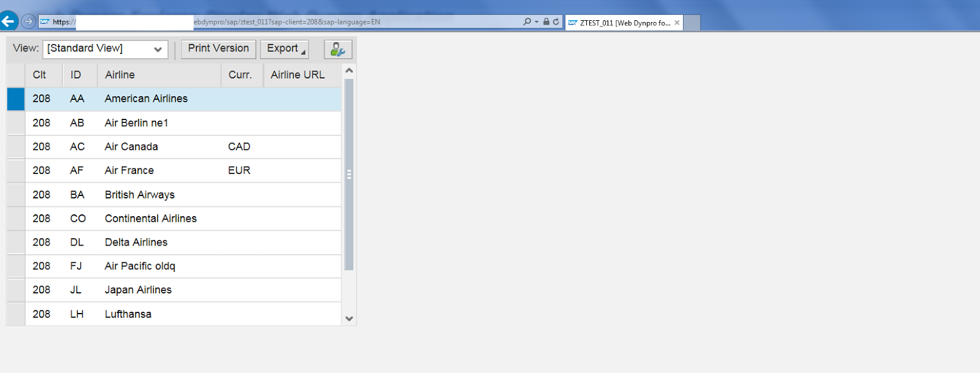This screenshot has height=373, width=980.
Task: Click the 'Delta Airlines' cell
Action: coord(159,243)
